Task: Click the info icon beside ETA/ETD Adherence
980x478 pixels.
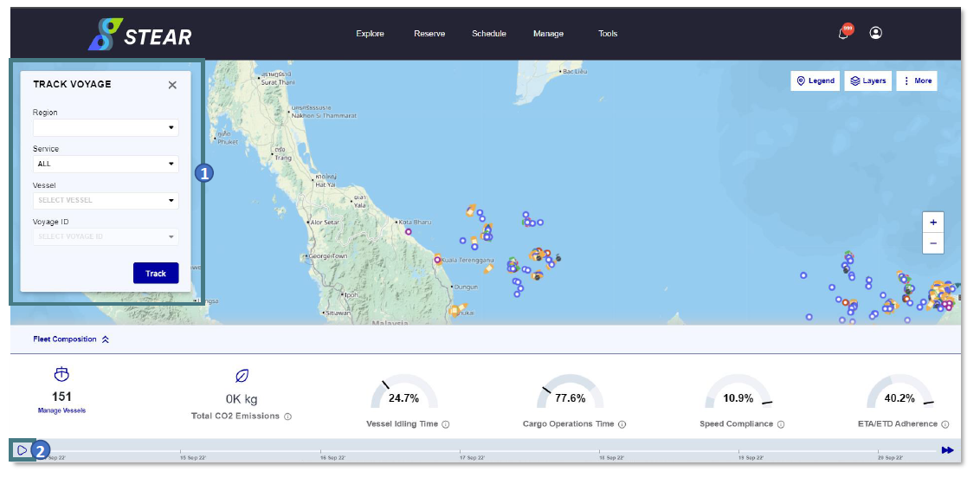Action: coord(945,424)
